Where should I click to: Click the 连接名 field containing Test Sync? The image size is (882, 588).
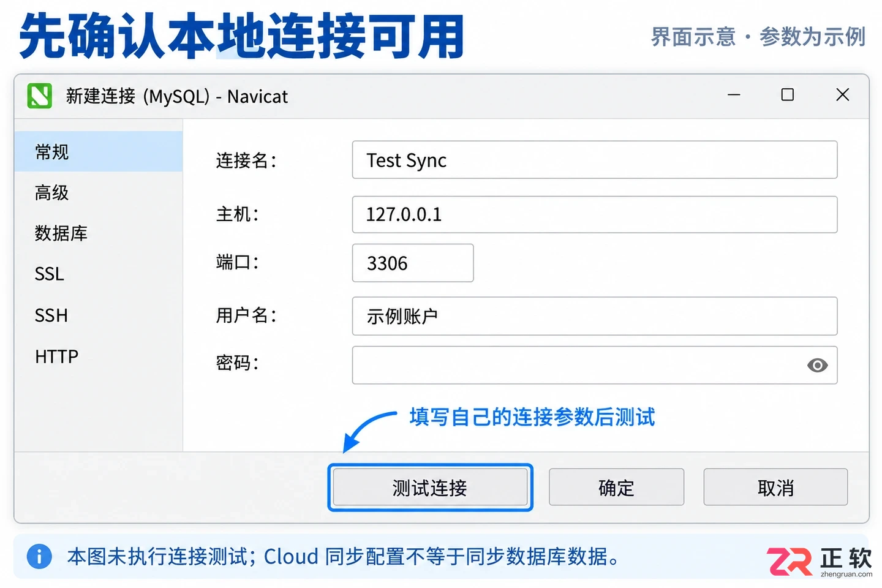click(x=595, y=160)
